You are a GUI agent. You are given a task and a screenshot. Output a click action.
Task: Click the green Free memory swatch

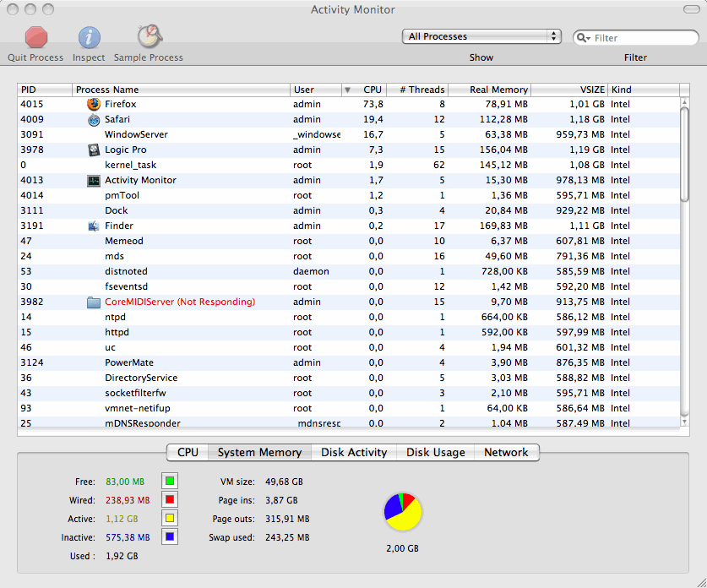170,482
